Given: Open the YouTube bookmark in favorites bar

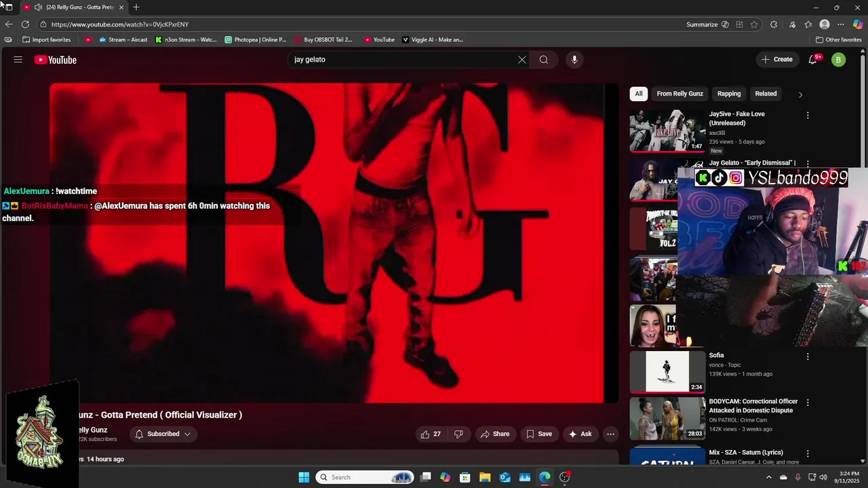Looking at the screenshot, I should 379,39.
